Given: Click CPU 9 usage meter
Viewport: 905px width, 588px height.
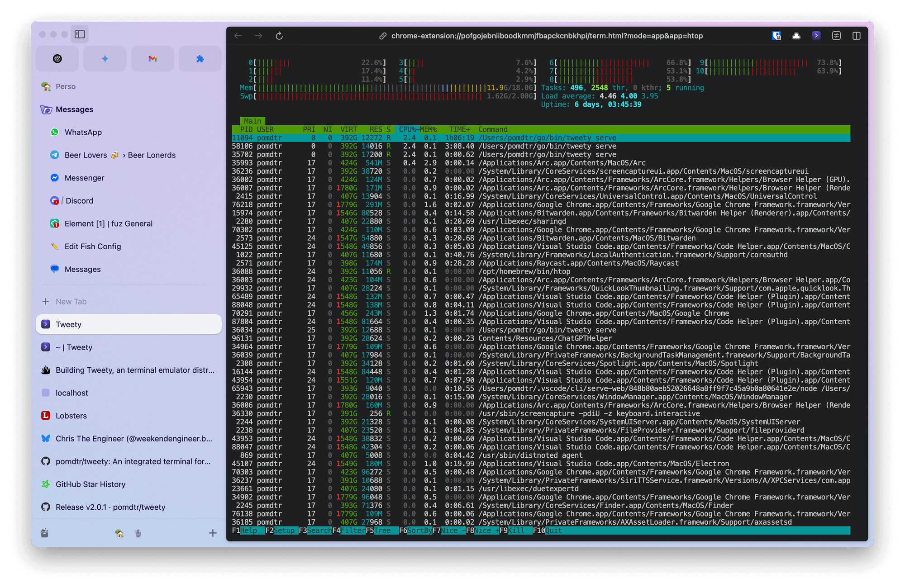Looking at the screenshot, I should [x=771, y=63].
